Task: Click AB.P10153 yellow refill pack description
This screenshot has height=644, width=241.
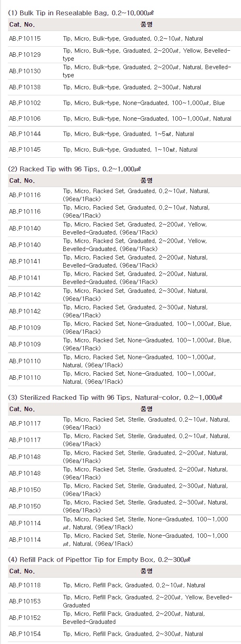Action: (148, 601)
